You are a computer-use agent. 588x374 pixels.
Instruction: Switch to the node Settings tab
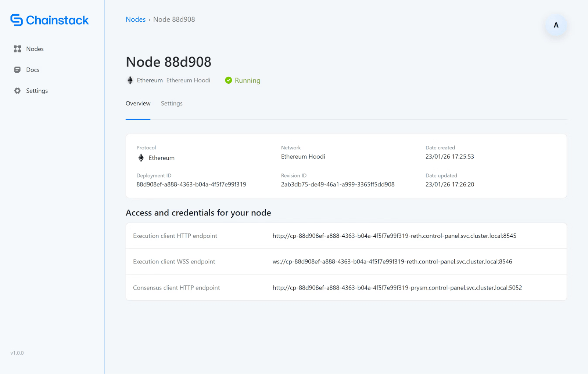pyautogui.click(x=172, y=104)
